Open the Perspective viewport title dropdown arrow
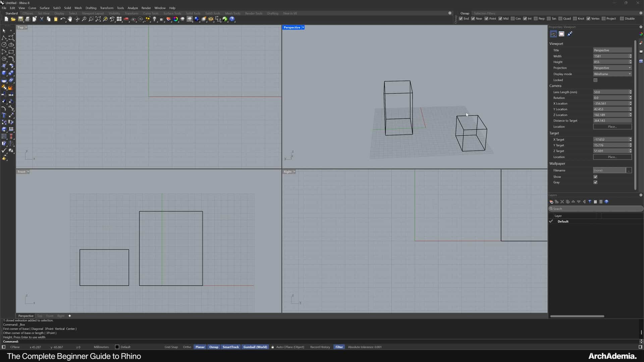Image resolution: width=644 pixels, height=362 pixels. tap(303, 27)
